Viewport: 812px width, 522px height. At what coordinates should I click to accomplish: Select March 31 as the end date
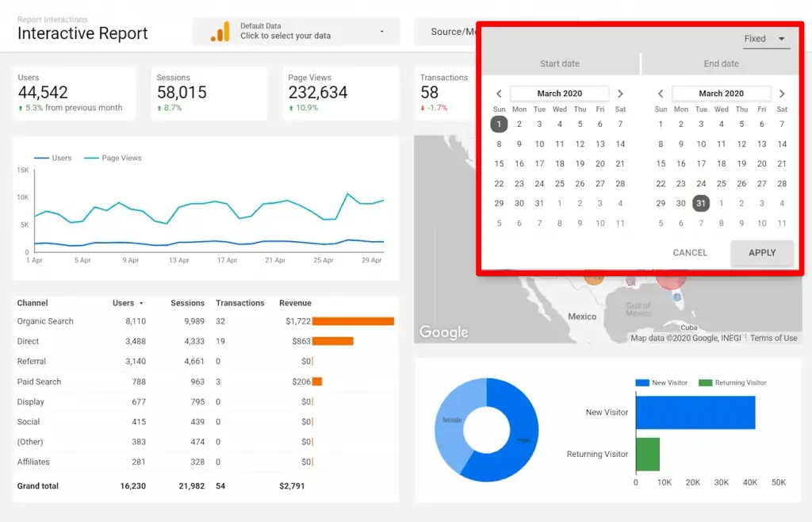pos(701,203)
